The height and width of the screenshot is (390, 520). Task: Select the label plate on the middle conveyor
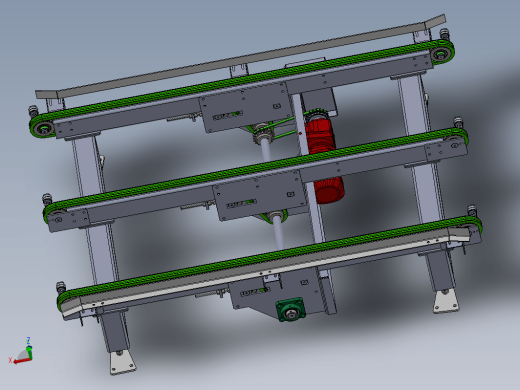coord(241,204)
